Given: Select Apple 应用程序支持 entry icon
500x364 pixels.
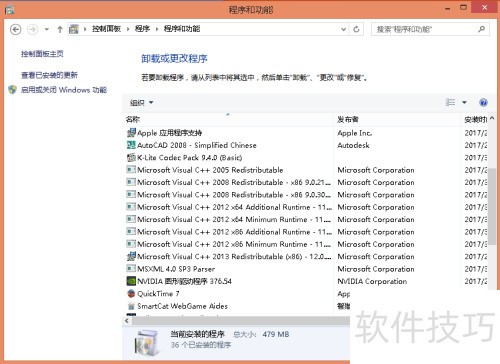Looking at the screenshot, I should (131, 133).
